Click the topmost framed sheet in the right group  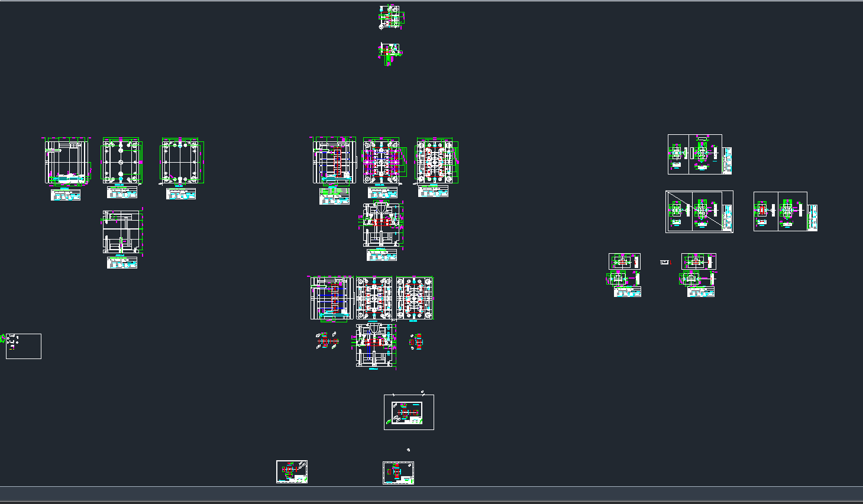(x=695, y=154)
